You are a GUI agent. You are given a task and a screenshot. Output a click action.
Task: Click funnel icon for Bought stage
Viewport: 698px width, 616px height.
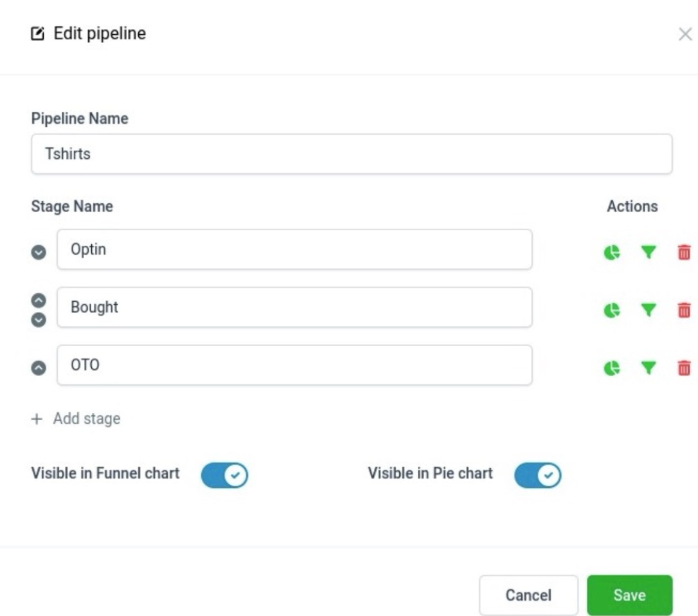pyautogui.click(x=649, y=311)
